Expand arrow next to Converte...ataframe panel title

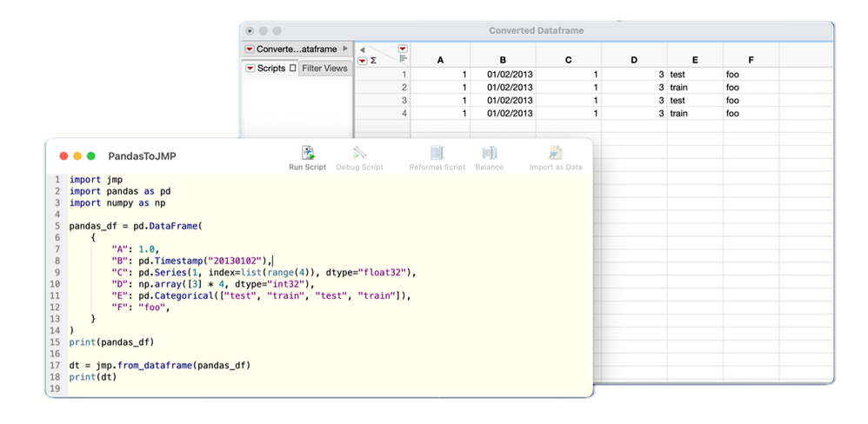[345, 49]
